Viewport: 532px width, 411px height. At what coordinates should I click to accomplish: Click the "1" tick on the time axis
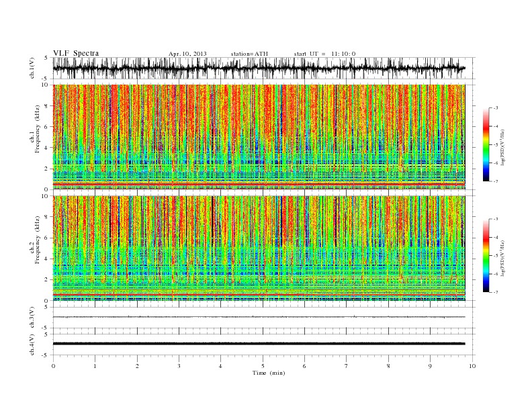(x=95, y=366)
